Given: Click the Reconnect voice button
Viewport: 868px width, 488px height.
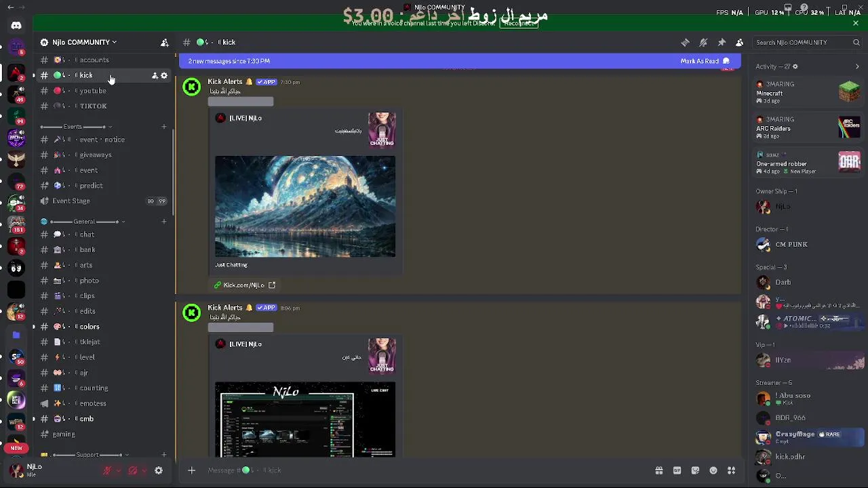Looking at the screenshot, I should click(519, 23).
